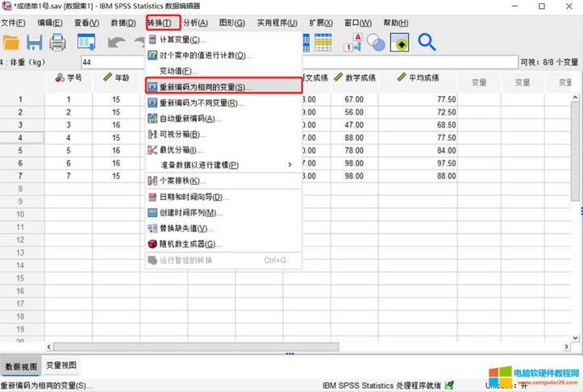Open the 编辑(E) menu
The width and height of the screenshot is (583, 392).
pos(50,23)
